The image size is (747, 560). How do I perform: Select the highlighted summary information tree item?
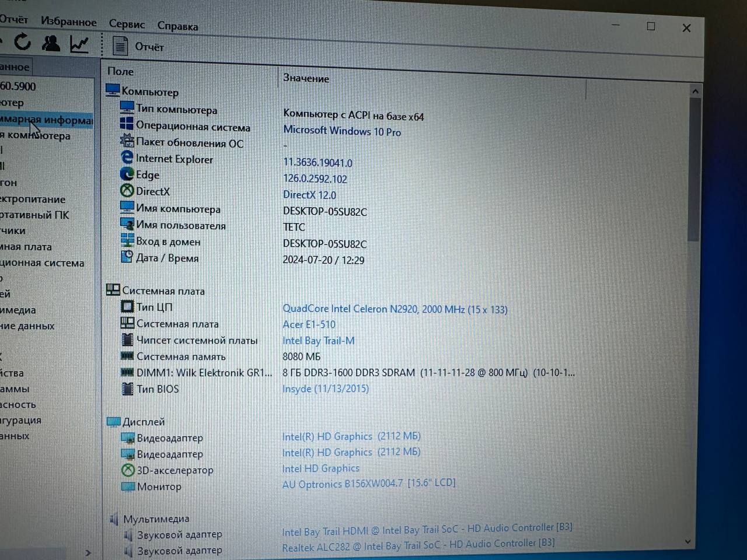point(46,120)
